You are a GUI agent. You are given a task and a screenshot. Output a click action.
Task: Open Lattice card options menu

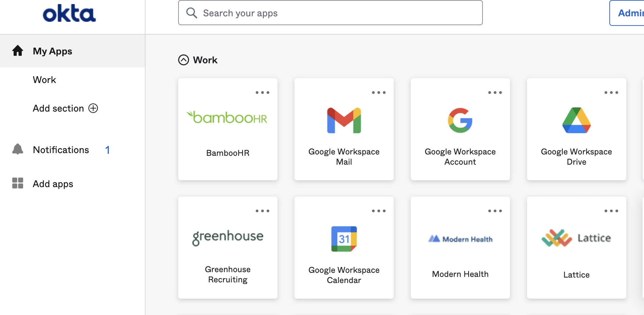coord(611,211)
